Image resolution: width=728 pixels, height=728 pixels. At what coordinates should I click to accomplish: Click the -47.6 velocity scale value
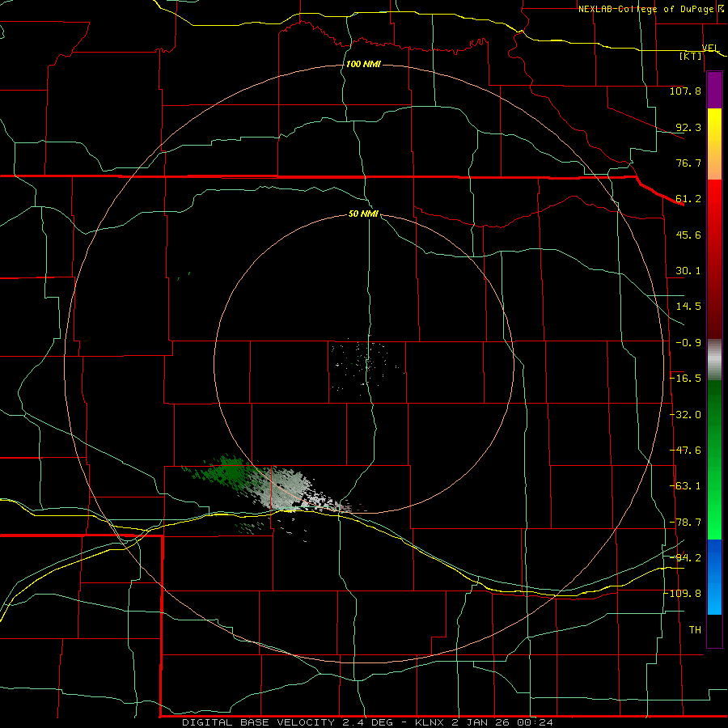pyautogui.click(x=685, y=451)
